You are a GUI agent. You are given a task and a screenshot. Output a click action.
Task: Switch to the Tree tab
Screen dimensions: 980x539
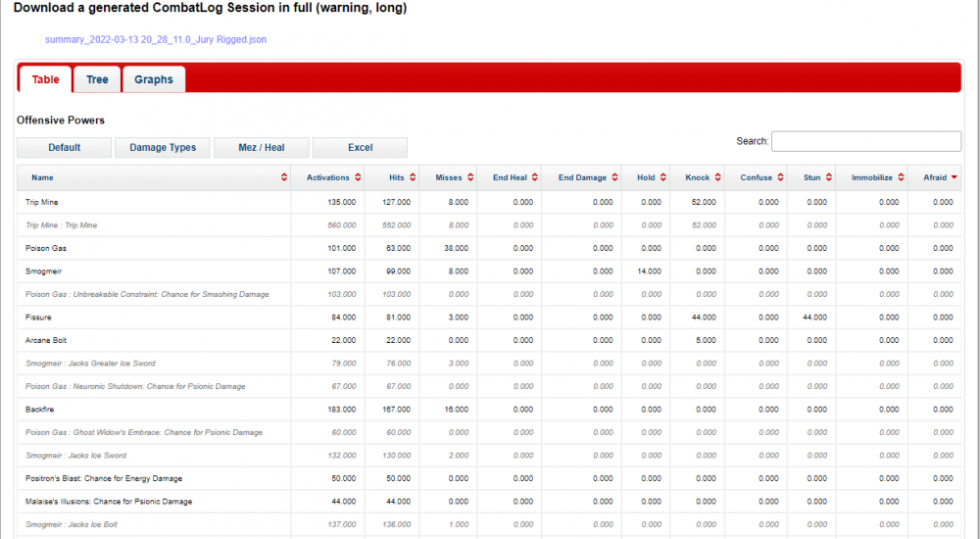[97, 79]
